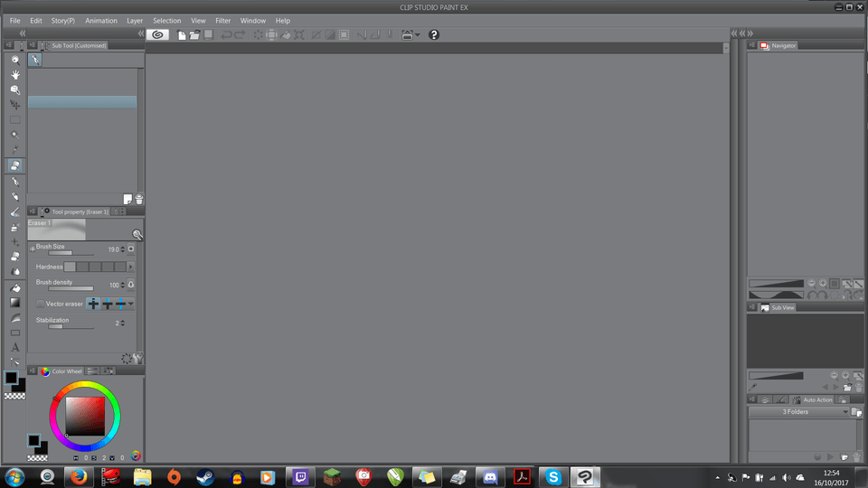Select the Brush tool in the left toolbar

click(x=15, y=211)
